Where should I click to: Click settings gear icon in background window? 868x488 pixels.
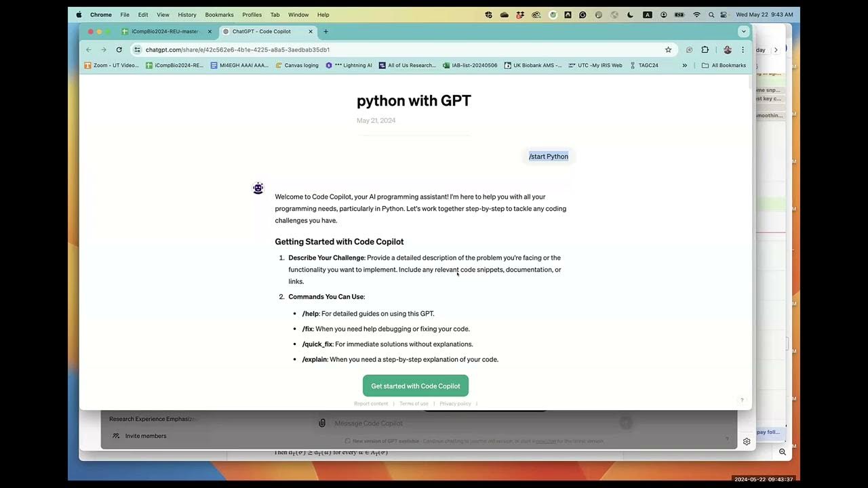[x=747, y=441]
